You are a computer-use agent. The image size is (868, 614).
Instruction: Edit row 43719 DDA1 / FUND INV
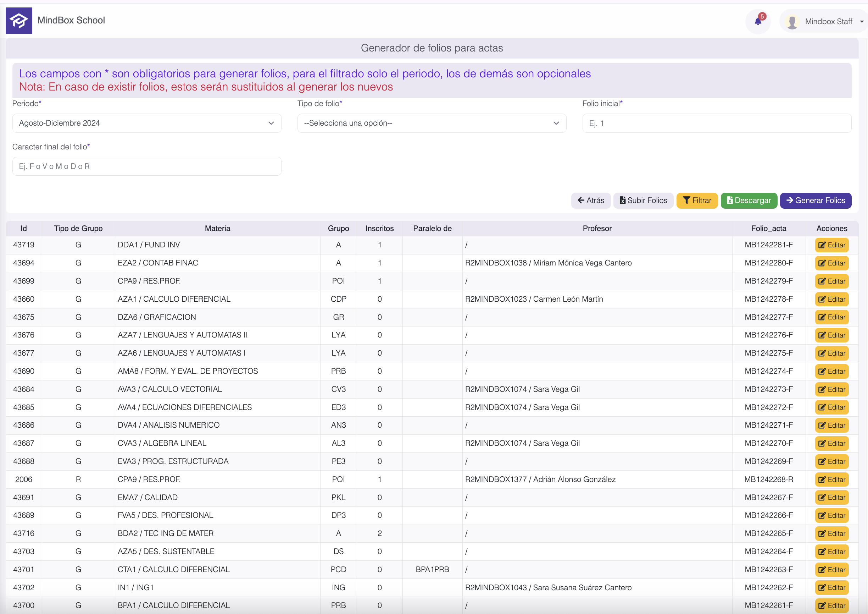pyautogui.click(x=831, y=245)
